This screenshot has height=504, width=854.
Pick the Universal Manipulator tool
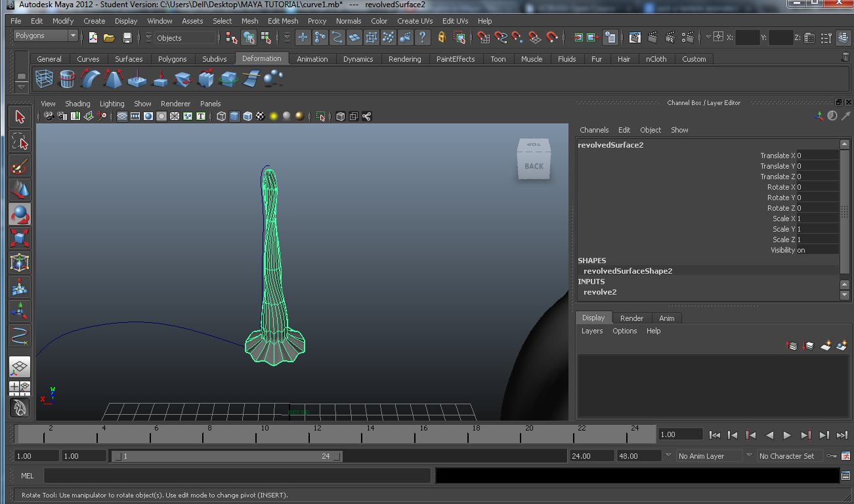click(20, 262)
